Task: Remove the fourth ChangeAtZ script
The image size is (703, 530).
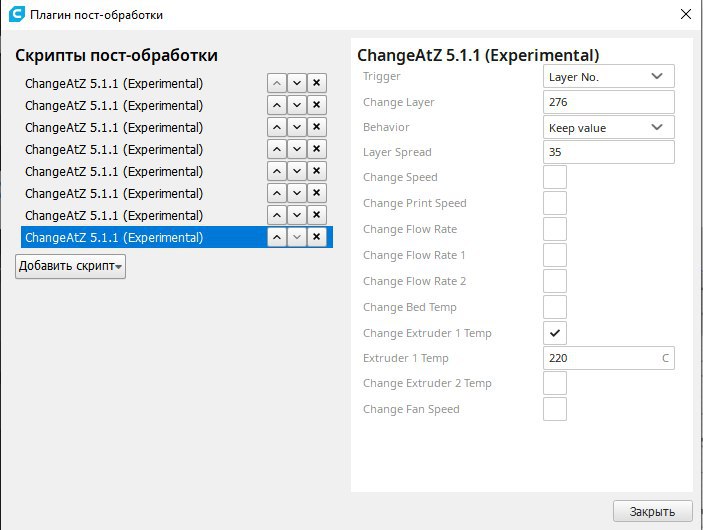Action: coord(317,149)
